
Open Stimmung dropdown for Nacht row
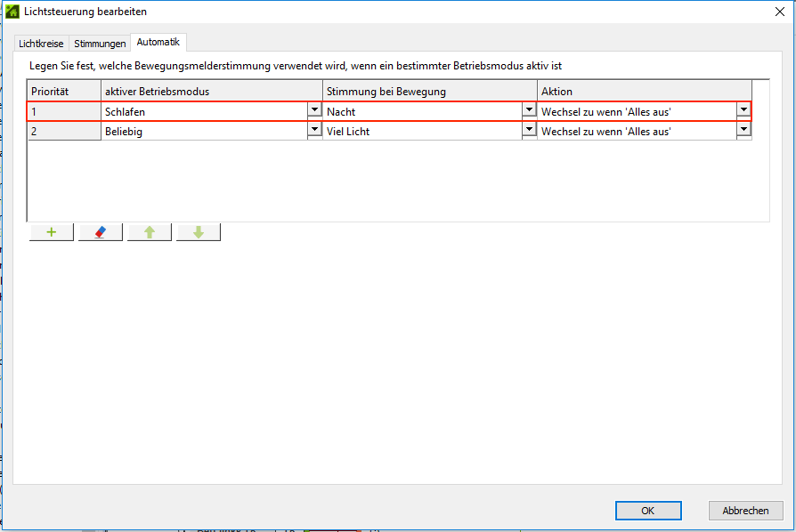pyautogui.click(x=529, y=110)
